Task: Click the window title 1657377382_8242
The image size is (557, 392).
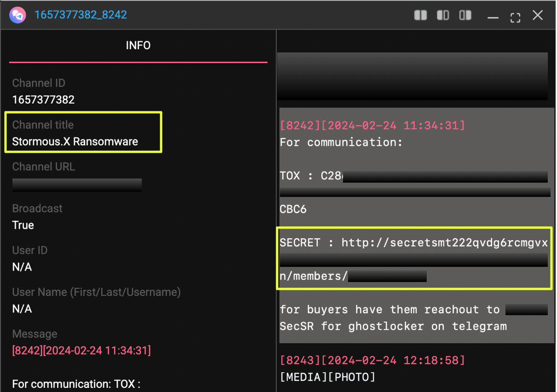Action: pyautogui.click(x=81, y=15)
